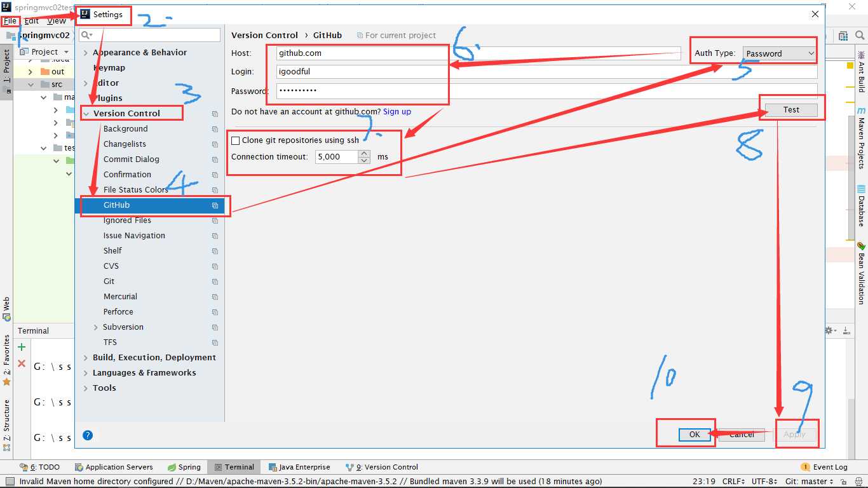Viewport: 868px width, 488px height.
Task: Click the per-project icon beside Shelf
Action: click(x=215, y=251)
